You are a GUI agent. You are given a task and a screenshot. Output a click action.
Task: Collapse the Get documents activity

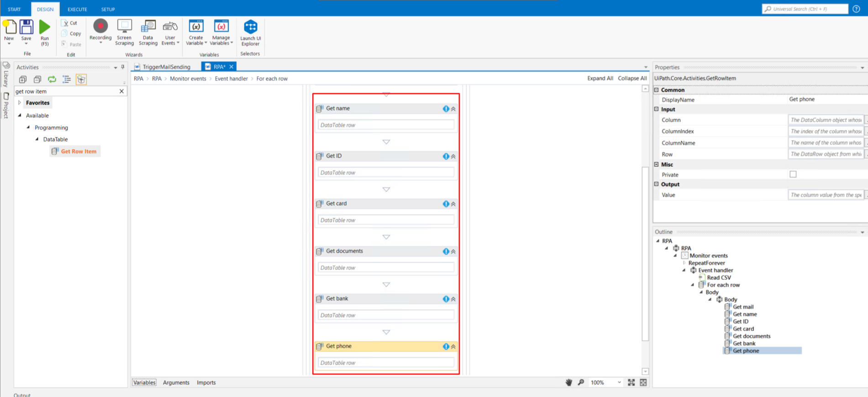pos(453,251)
